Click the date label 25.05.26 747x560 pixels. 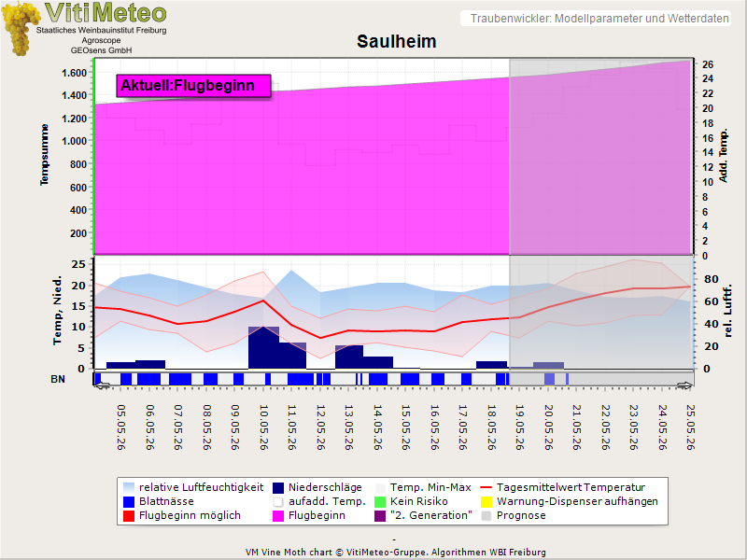[x=690, y=427]
